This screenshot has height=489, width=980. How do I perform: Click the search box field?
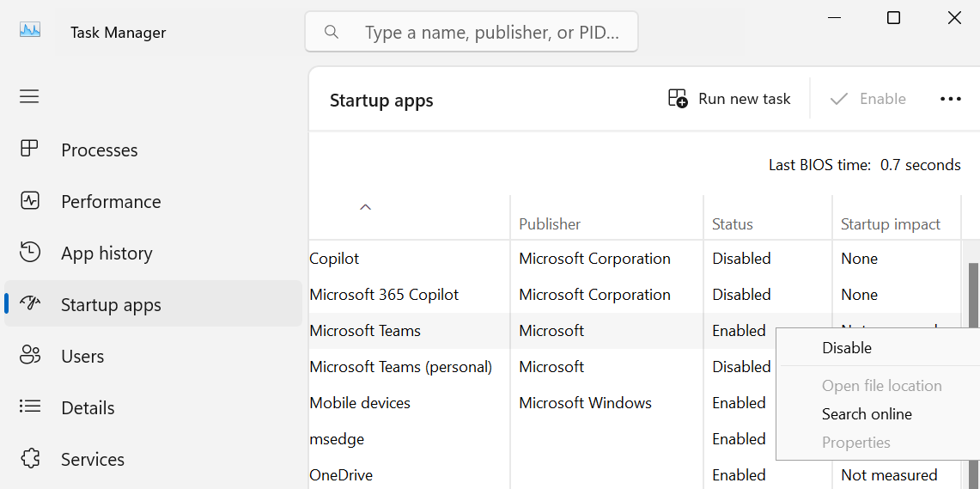click(481, 33)
